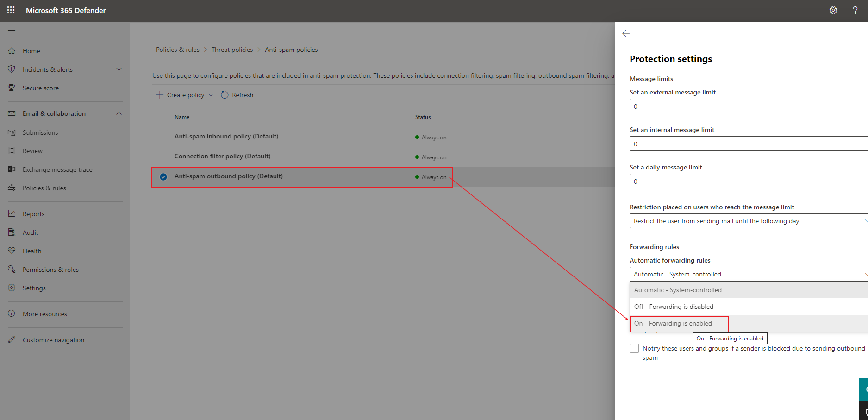
Task: Click the Microsoft 365 Defender title
Action: (66, 10)
